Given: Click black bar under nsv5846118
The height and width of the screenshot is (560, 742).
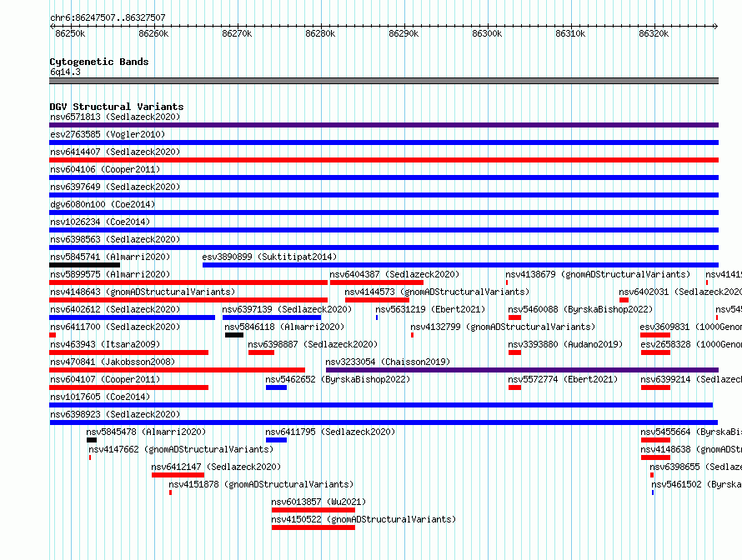Looking at the screenshot, I should [234, 335].
